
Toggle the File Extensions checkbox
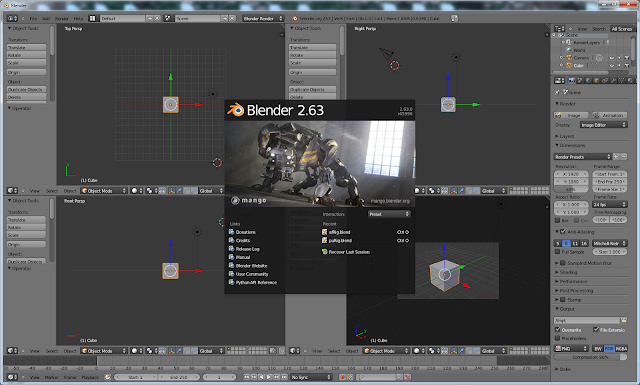pos(596,329)
